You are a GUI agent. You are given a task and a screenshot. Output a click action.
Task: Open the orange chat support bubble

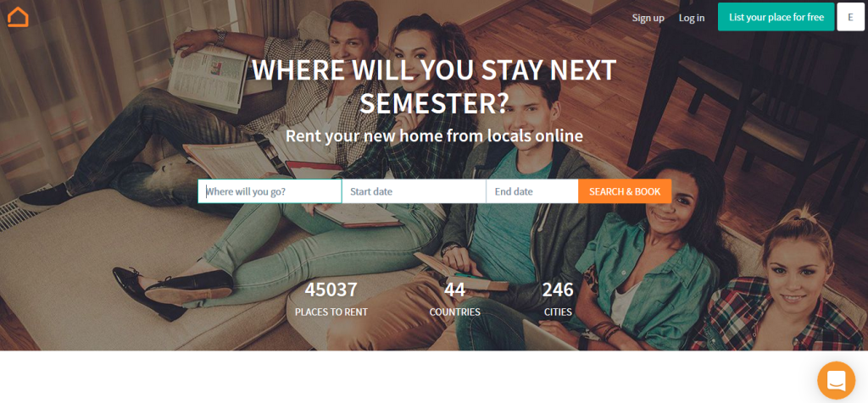[x=836, y=380]
